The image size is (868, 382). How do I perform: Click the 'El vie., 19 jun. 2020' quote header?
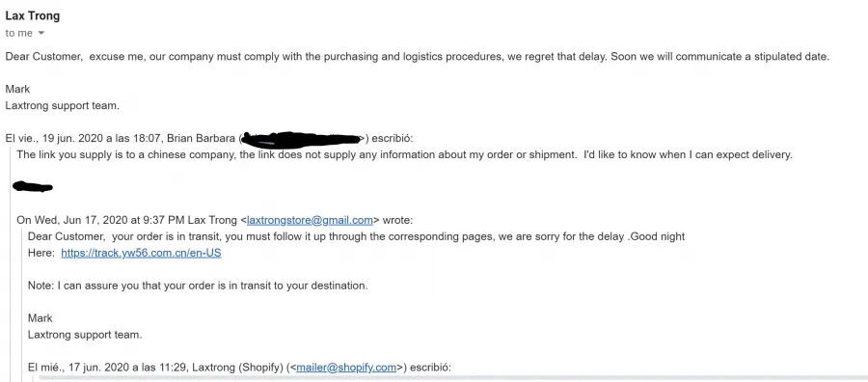[x=209, y=138]
